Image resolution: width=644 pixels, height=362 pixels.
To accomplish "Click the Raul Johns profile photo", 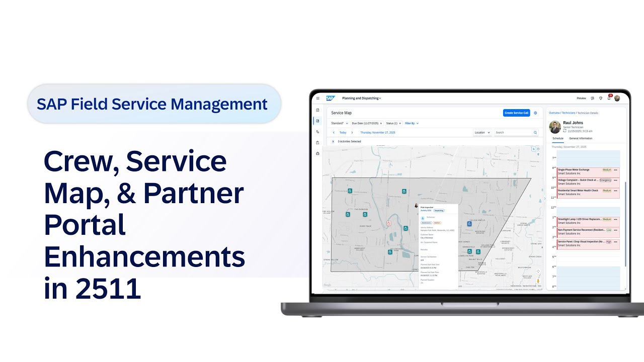I will [x=555, y=127].
